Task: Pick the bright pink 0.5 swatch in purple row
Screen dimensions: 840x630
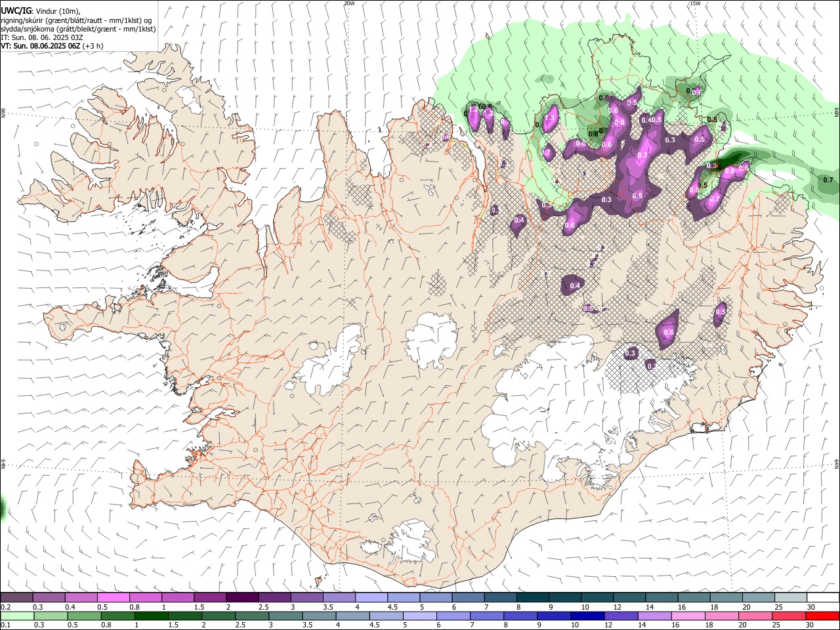Action: coord(114,598)
